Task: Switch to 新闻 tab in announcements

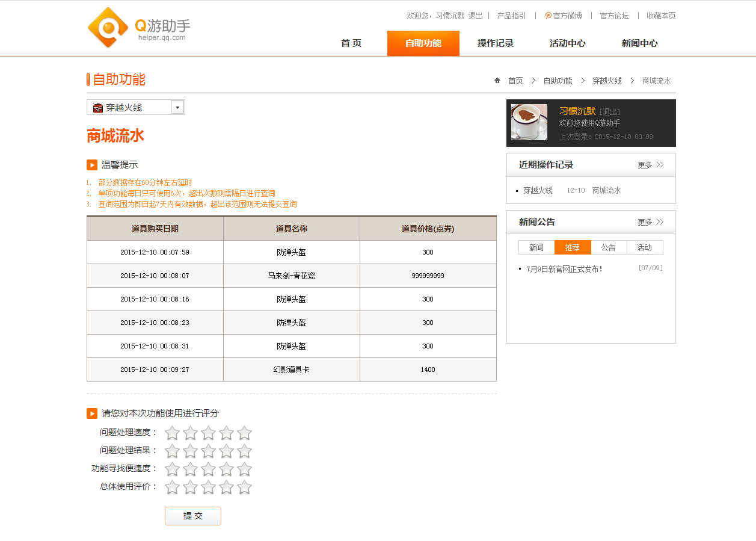Action: 536,247
